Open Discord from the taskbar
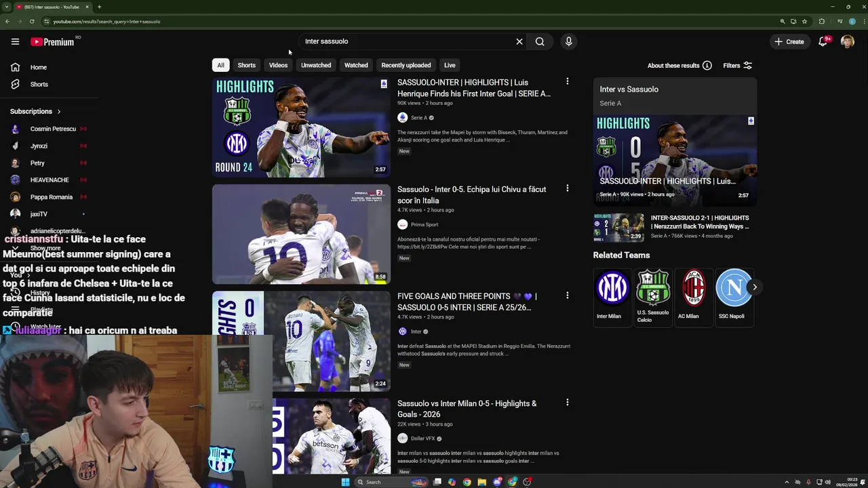 pyautogui.click(x=497, y=482)
